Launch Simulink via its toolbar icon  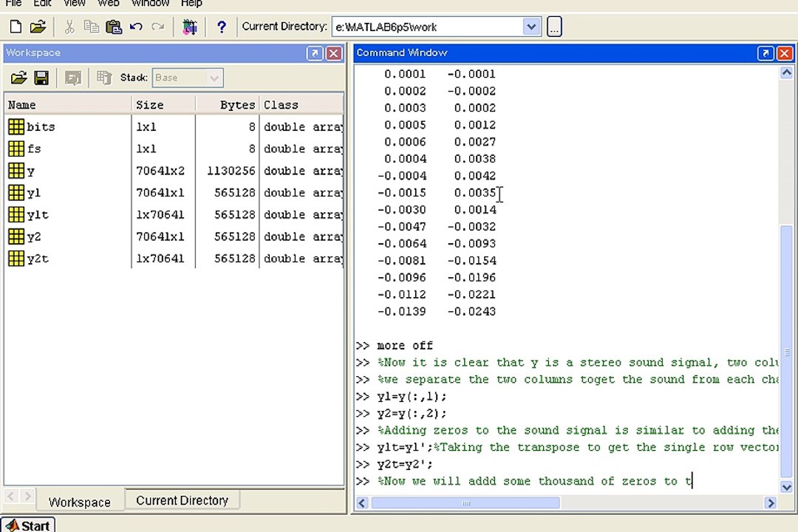click(x=189, y=27)
